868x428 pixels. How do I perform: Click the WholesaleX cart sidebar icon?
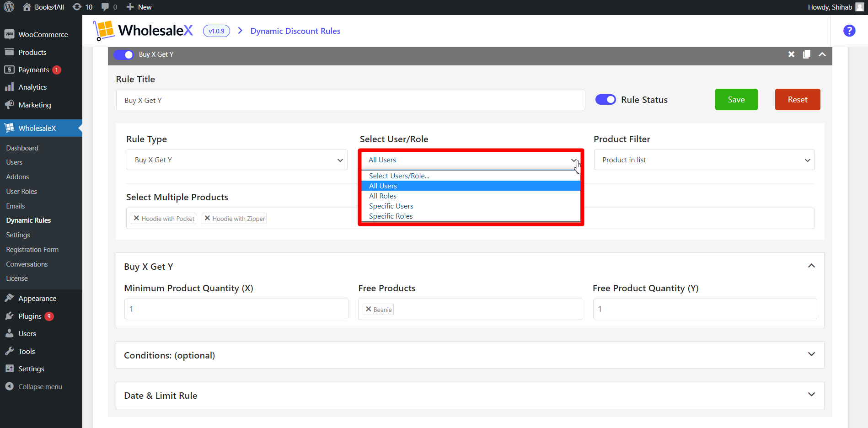(9, 128)
